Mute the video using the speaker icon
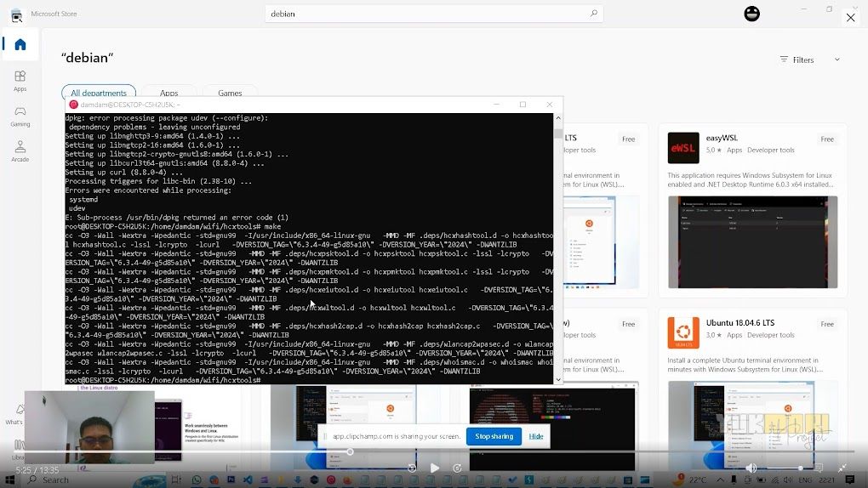The height and width of the screenshot is (488, 868). pyautogui.click(x=751, y=468)
